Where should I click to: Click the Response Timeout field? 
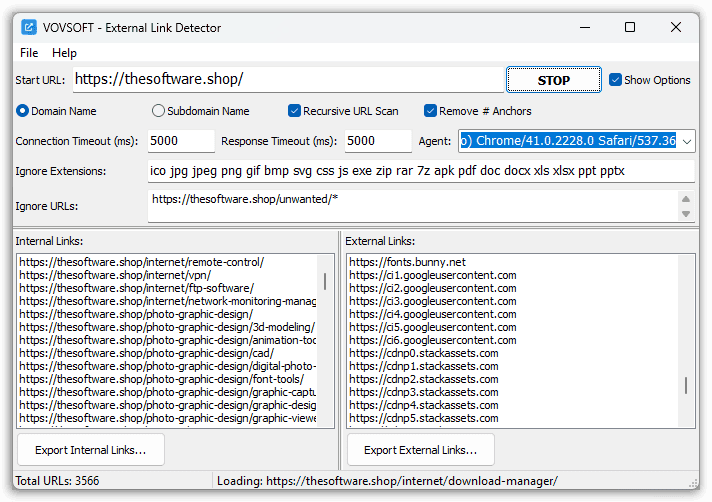coord(378,141)
